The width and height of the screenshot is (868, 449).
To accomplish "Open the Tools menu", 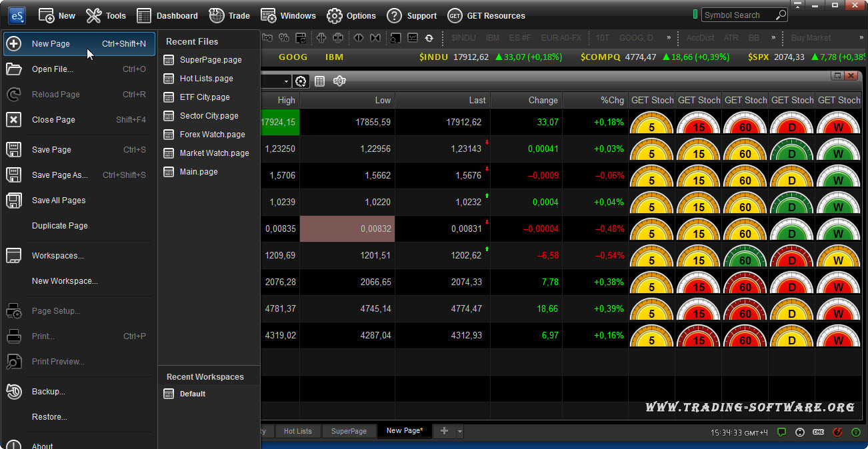I will click(106, 15).
